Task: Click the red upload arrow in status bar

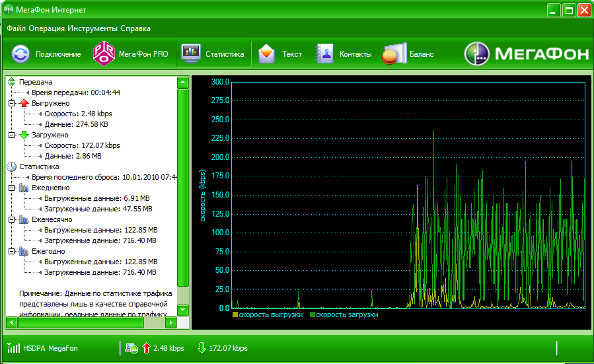Action: (146, 348)
